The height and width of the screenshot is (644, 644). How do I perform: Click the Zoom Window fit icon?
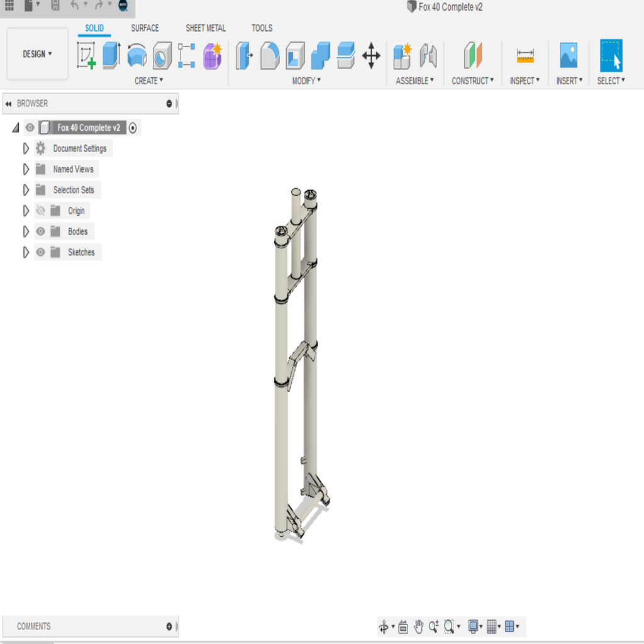449,627
